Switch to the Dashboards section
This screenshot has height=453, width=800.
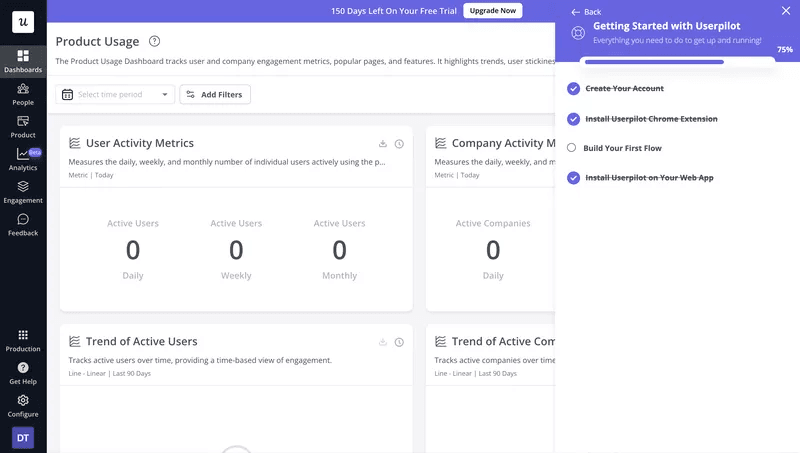[x=23, y=61]
